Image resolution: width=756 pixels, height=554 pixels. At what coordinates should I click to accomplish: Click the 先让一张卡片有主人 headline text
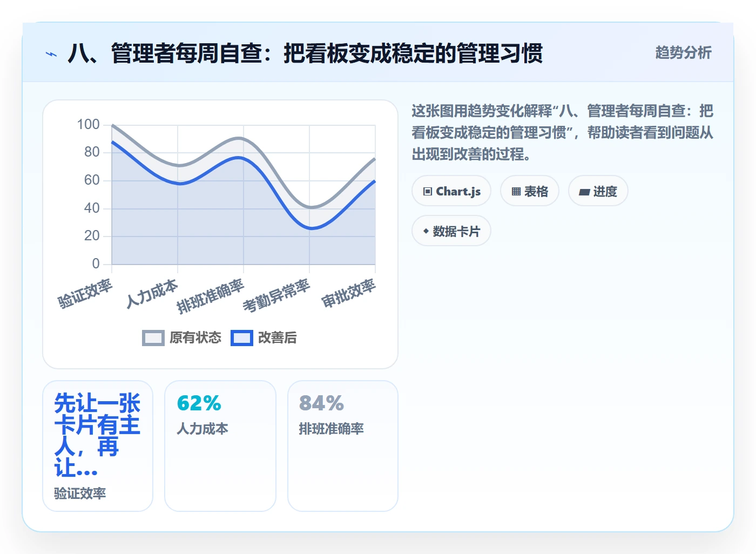[x=97, y=435]
